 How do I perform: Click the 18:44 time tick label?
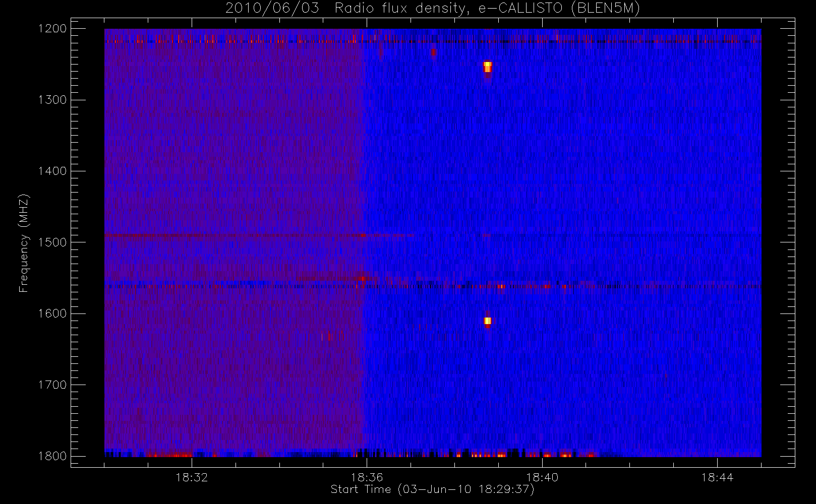(x=717, y=477)
